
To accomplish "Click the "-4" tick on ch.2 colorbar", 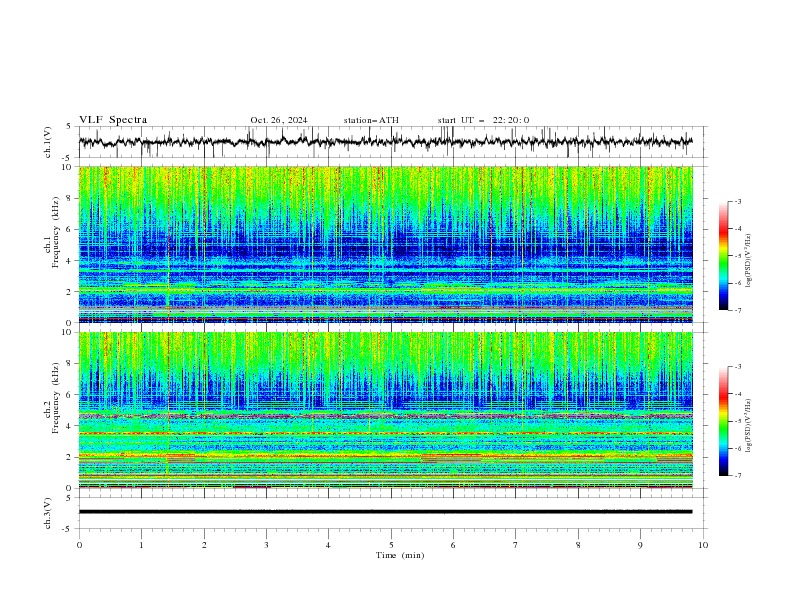I will [737, 394].
